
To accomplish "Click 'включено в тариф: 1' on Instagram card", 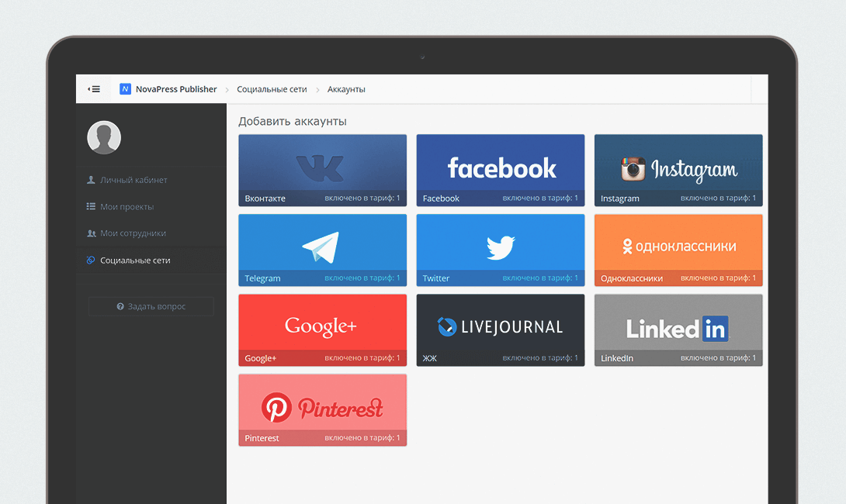I will point(718,198).
